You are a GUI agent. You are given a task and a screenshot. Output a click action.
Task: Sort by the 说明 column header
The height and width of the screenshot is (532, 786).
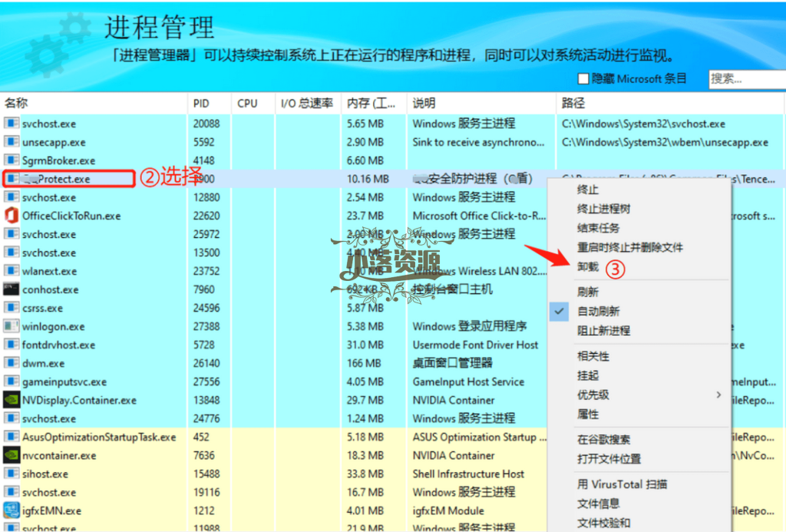coord(481,104)
